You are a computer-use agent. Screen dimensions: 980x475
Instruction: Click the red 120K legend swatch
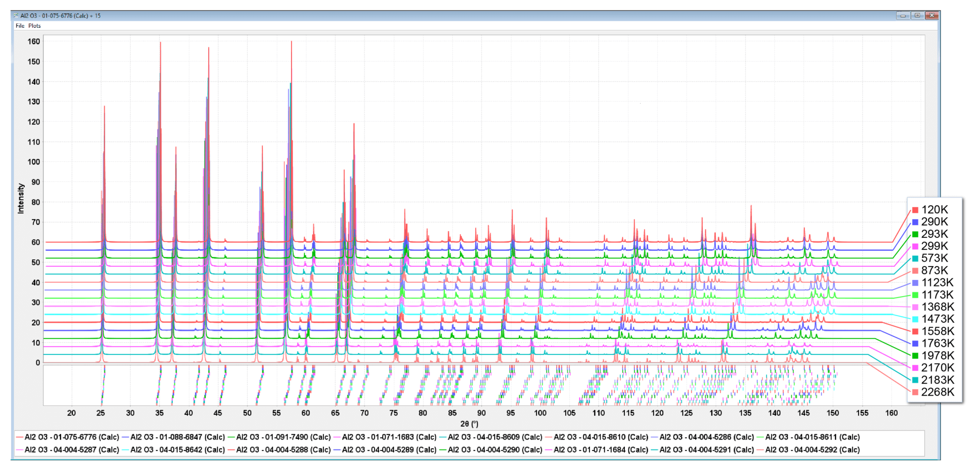915,210
